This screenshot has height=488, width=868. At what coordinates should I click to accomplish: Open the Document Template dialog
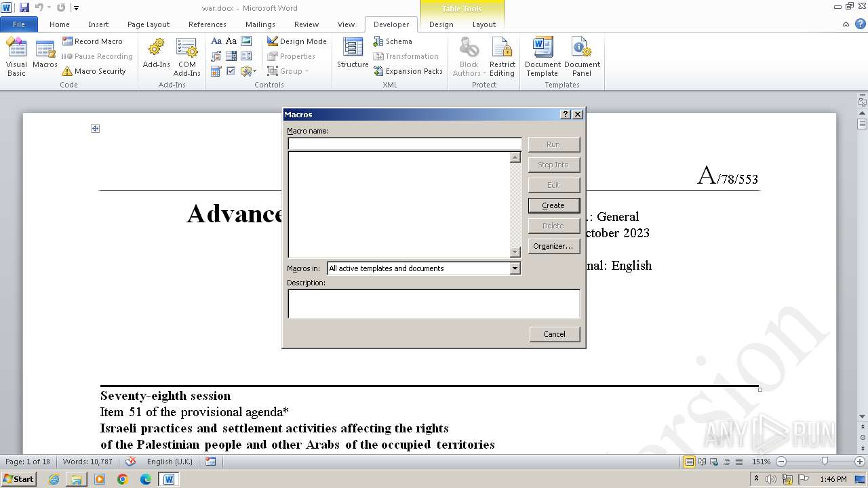point(542,57)
